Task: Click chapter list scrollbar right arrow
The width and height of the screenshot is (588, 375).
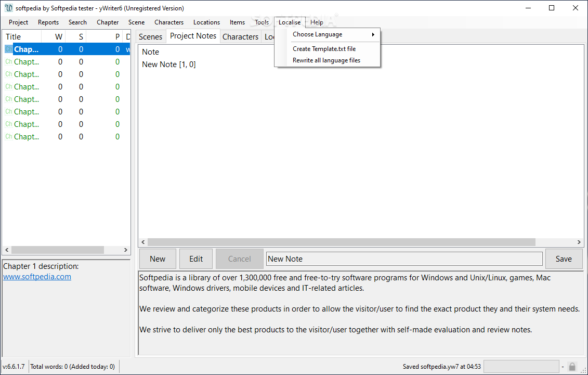Action: click(126, 250)
